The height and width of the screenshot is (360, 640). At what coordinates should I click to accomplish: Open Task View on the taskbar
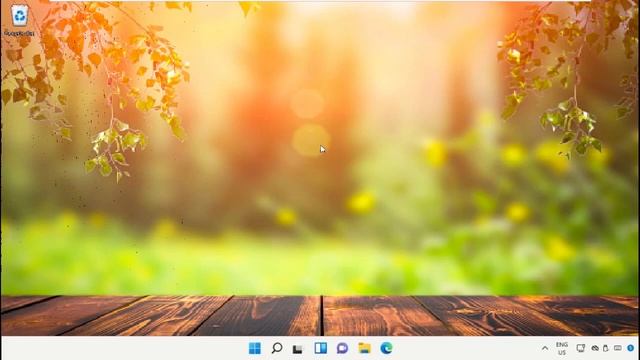click(298, 349)
